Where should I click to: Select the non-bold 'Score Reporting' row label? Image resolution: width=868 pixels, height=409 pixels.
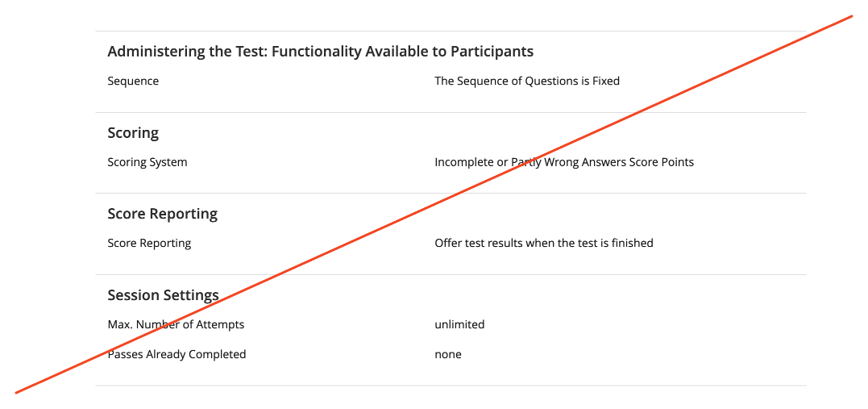click(149, 243)
